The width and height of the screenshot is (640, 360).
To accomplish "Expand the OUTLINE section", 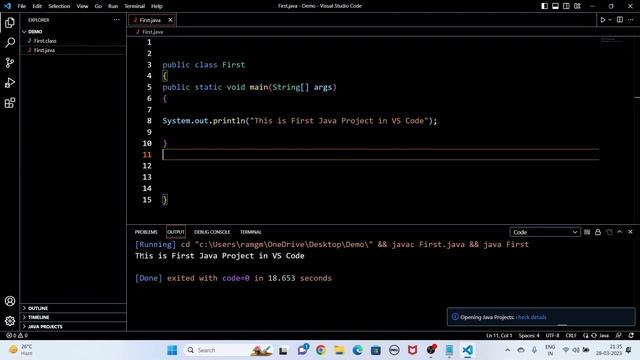I will tap(73, 308).
